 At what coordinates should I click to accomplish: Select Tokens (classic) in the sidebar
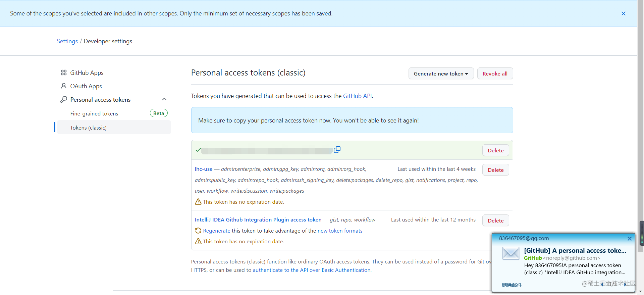(114, 128)
